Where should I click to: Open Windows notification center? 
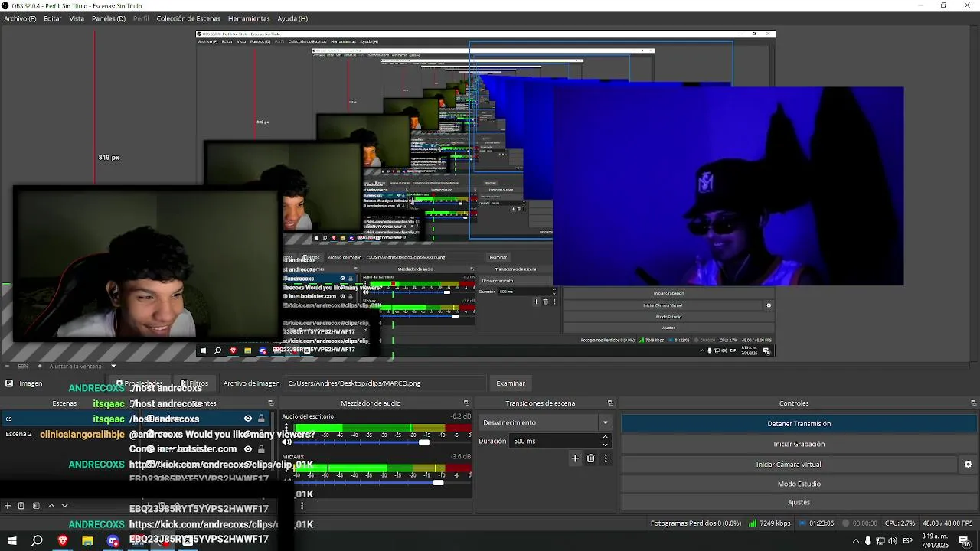(965, 541)
